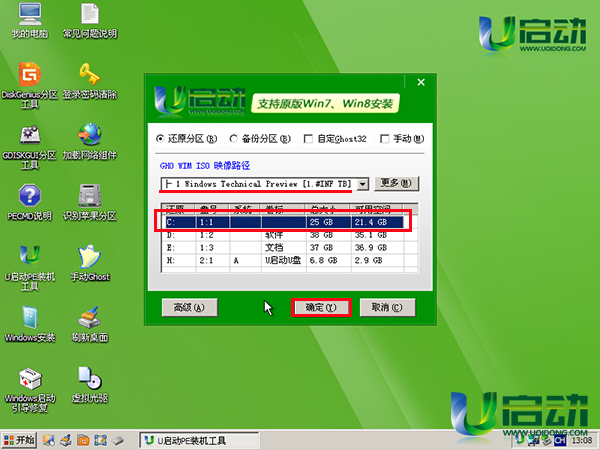Select the C: partition row
Screen dimensions: 600x450
click(285, 222)
